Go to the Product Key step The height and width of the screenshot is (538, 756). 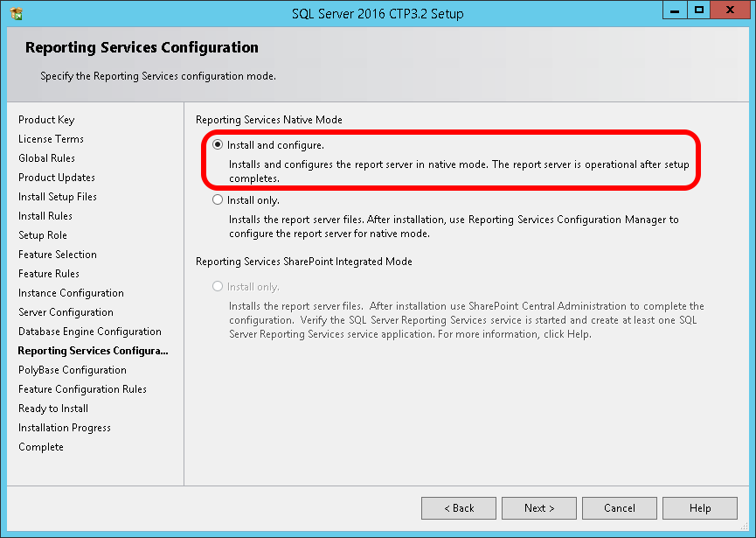(46, 120)
